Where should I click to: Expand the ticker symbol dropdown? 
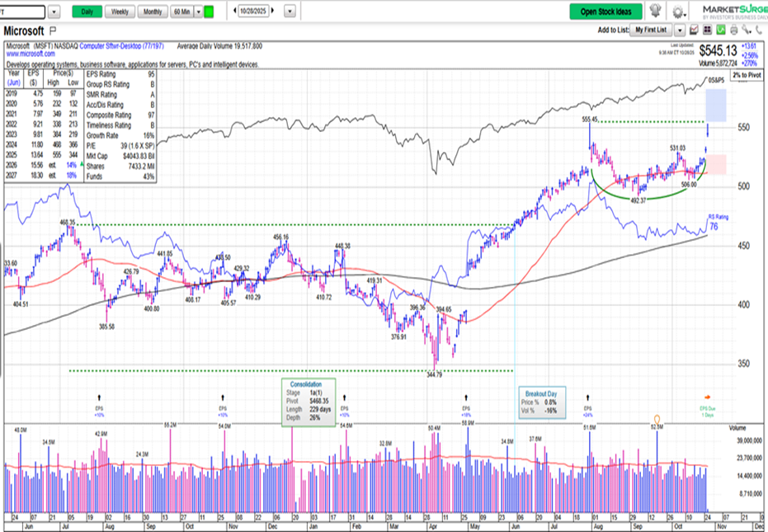pyautogui.click(x=53, y=12)
